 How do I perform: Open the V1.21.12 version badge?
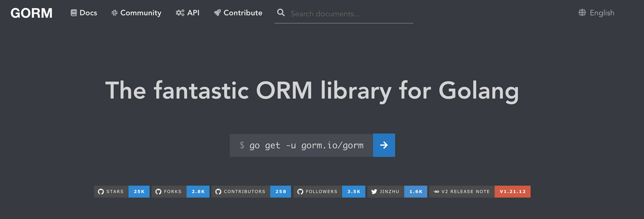pyautogui.click(x=513, y=192)
